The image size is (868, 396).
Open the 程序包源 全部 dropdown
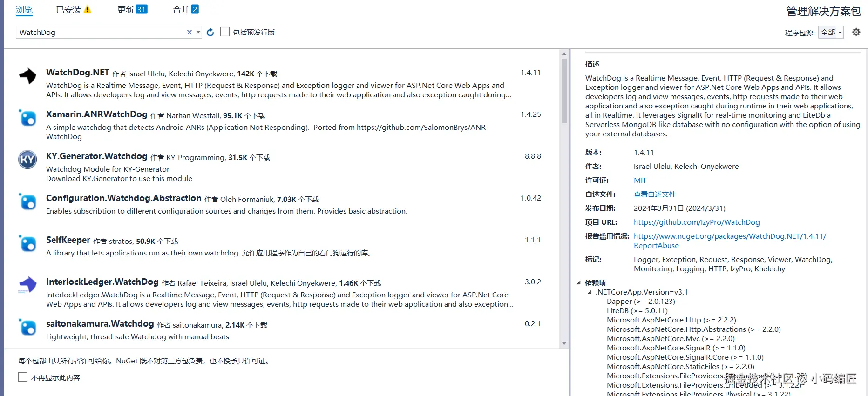(x=831, y=32)
